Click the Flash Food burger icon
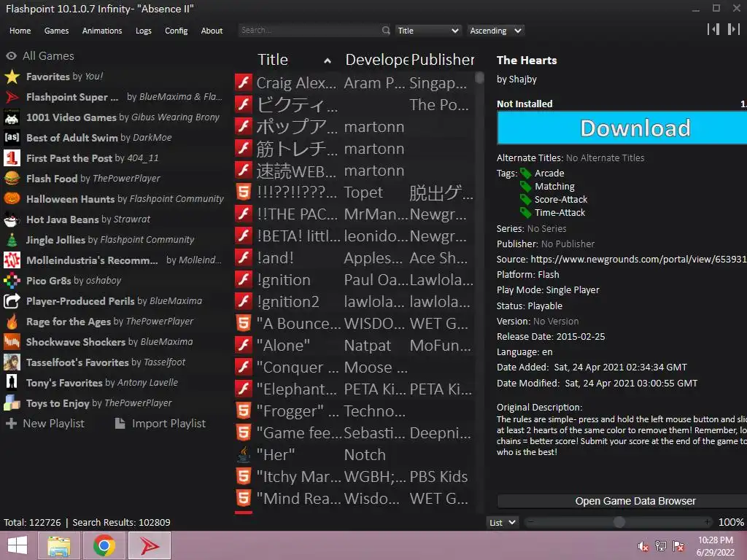The height and width of the screenshot is (560, 747). pos(12,179)
